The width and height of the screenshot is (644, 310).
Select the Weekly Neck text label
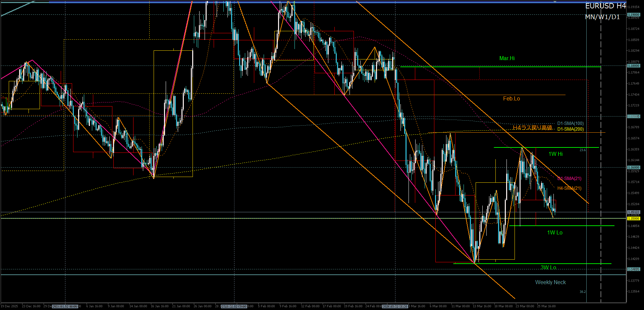(550, 282)
